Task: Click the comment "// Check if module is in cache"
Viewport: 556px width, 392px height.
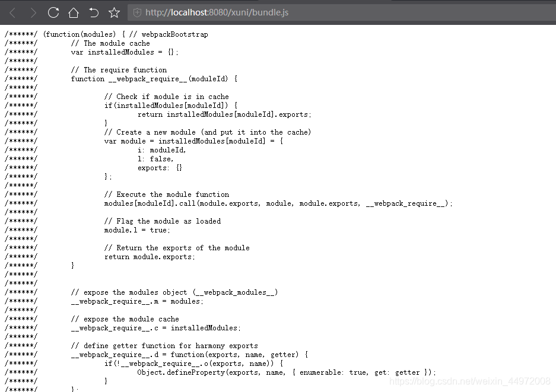Action: tap(167, 97)
